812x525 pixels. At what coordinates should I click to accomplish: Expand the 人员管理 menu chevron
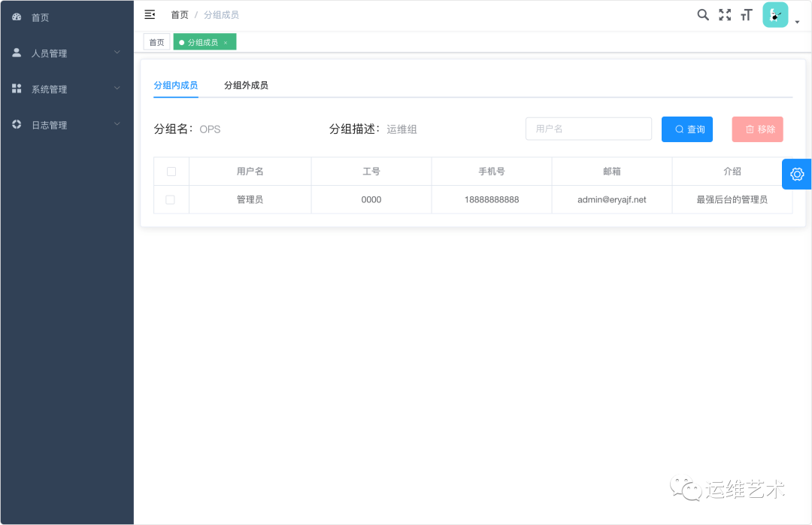click(117, 53)
